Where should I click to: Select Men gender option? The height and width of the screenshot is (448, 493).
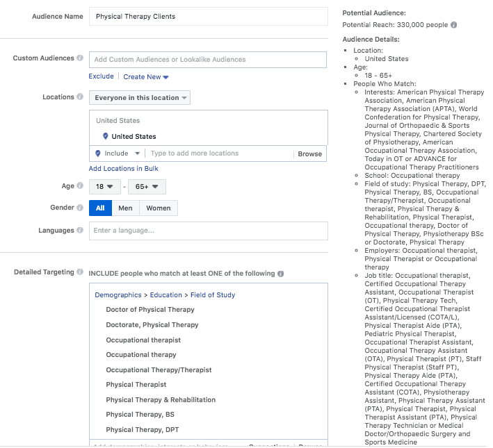pyautogui.click(x=125, y=208)
